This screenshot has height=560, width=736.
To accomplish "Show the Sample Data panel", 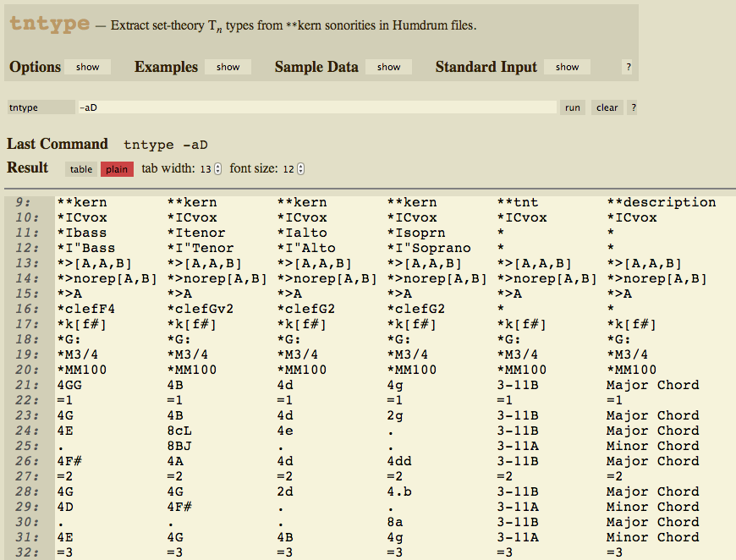I will point(388,67).
